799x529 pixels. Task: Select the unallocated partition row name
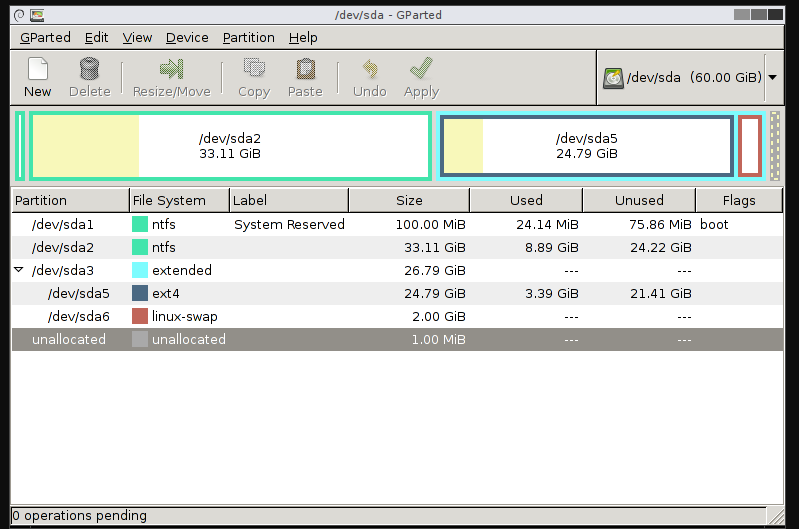click(69, 339)
